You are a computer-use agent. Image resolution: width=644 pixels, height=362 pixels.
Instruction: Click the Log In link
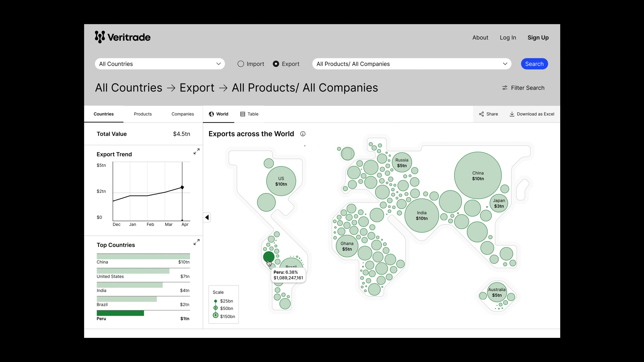tap(508, 38)
